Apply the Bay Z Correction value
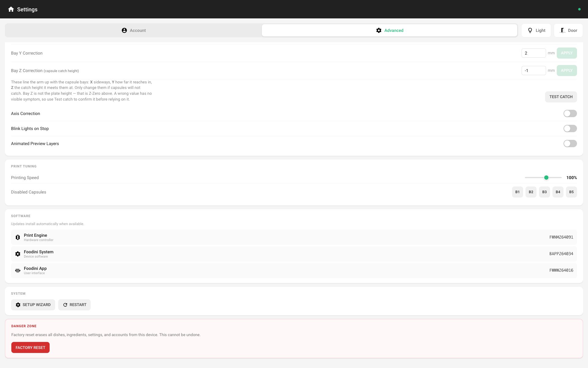Screen dimensions: 588x368 click(567, 71)
